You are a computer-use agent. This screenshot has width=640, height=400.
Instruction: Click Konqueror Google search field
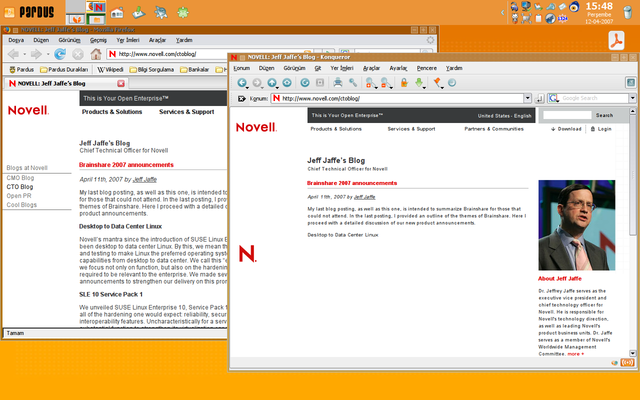590,98
